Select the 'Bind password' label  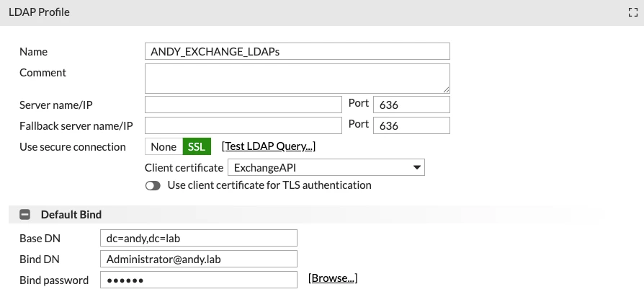point(54,280)
